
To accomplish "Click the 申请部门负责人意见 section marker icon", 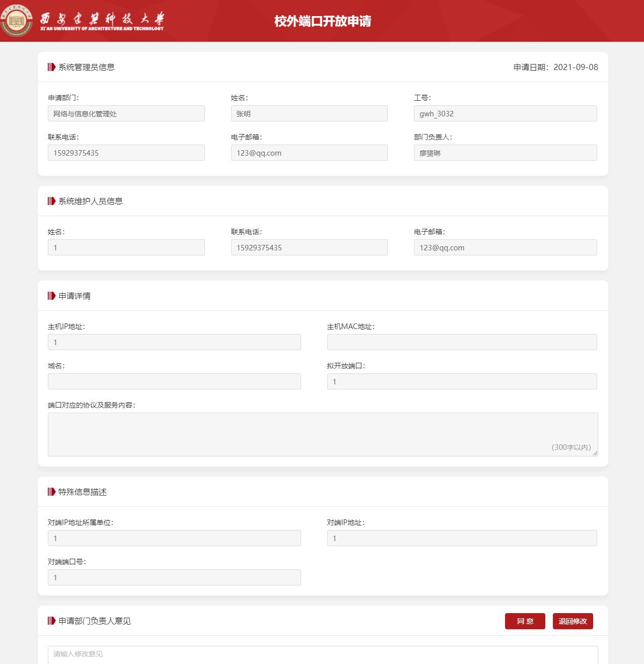I will coord(51,621).
